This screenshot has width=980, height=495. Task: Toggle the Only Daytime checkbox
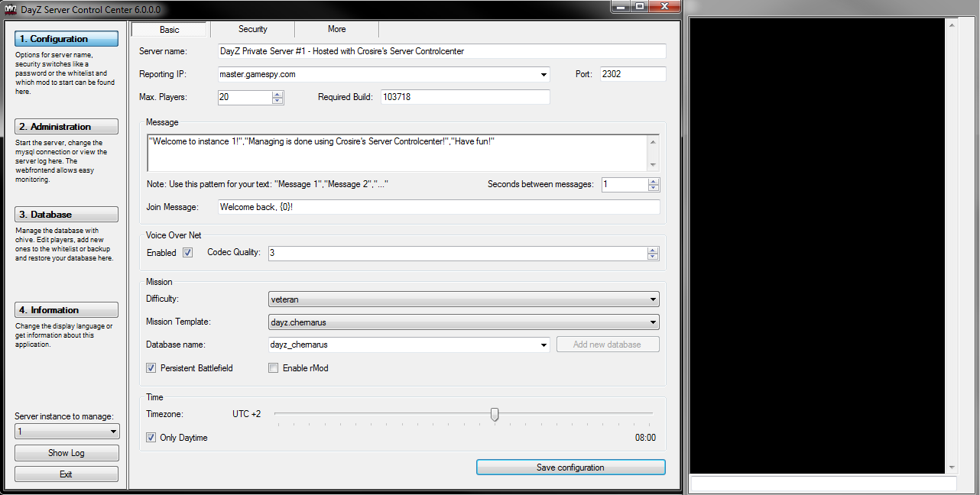tap(151, 438)
